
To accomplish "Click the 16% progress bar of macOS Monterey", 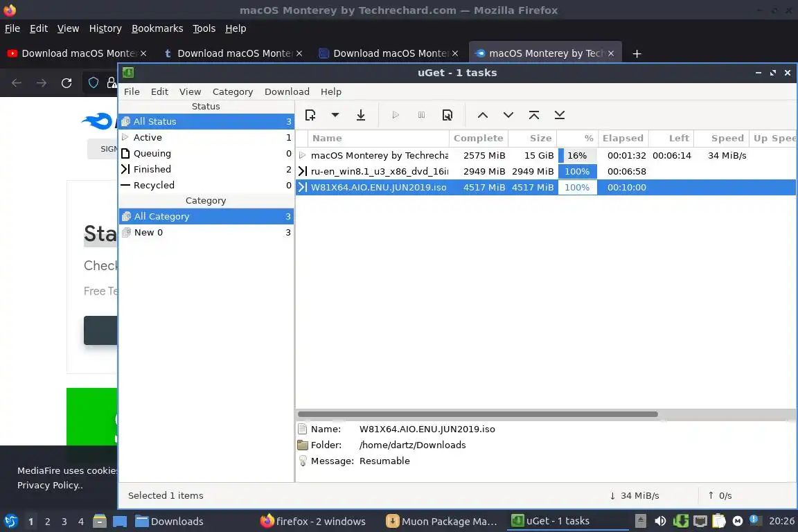I will pos(578,155).
